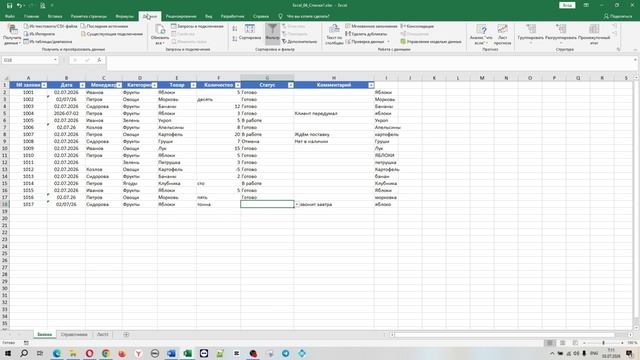Click Remove Duplicates (Удалить дубликаты)
This screenshot has height=360, width=640.
tap(366, 34)
